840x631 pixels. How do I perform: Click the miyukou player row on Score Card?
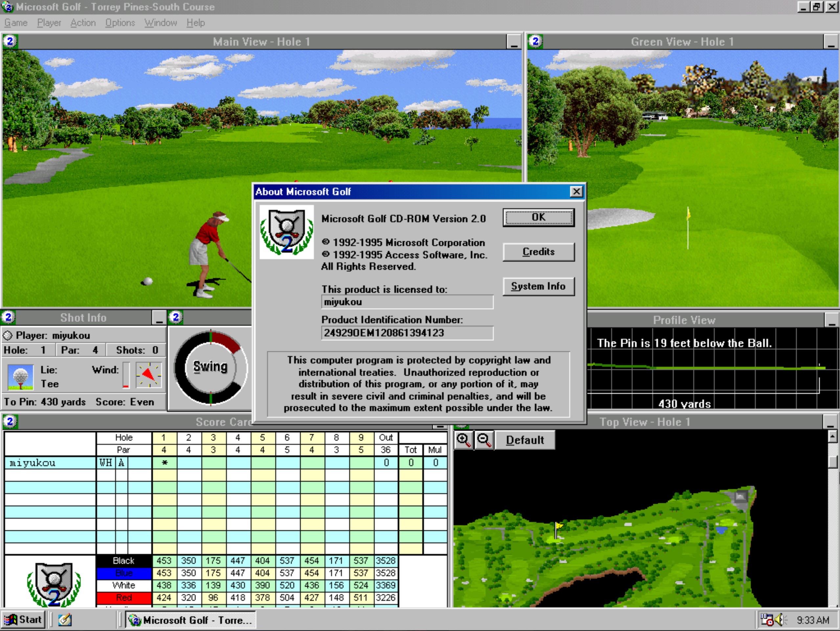pos(226,463)
